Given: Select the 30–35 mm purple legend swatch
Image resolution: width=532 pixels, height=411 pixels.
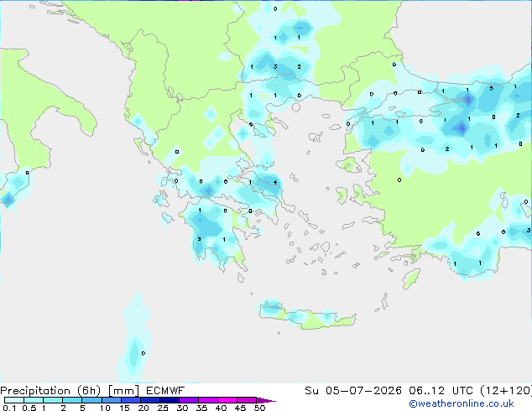Looking at the screenshot, I should [x=189, y=400].
